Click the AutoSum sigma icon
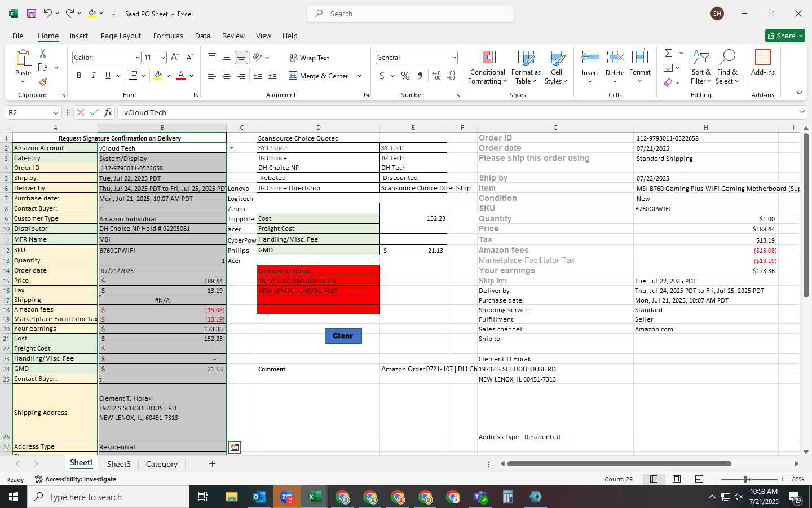This screenshot has height=508, width=812. [x=668, y=53]
